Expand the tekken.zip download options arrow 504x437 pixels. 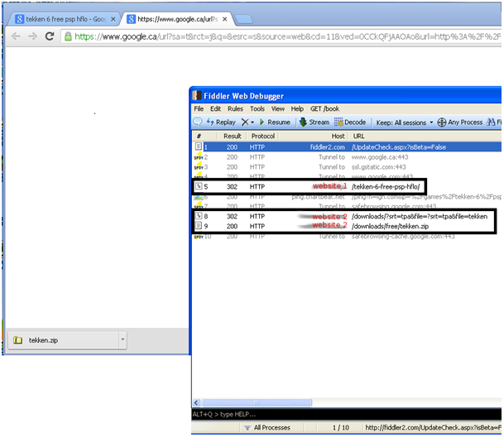point(122,340)
